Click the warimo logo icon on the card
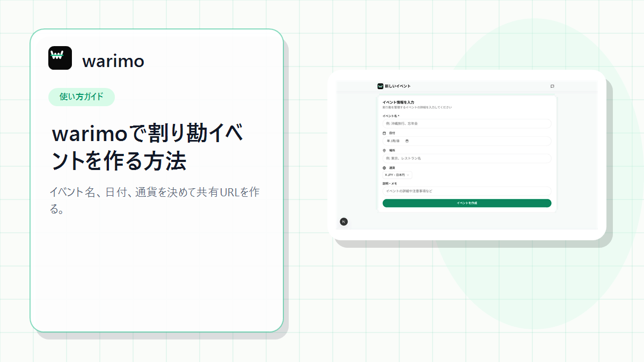The width and height of the screenshot is (644, 362). click(x=60, y=58)
